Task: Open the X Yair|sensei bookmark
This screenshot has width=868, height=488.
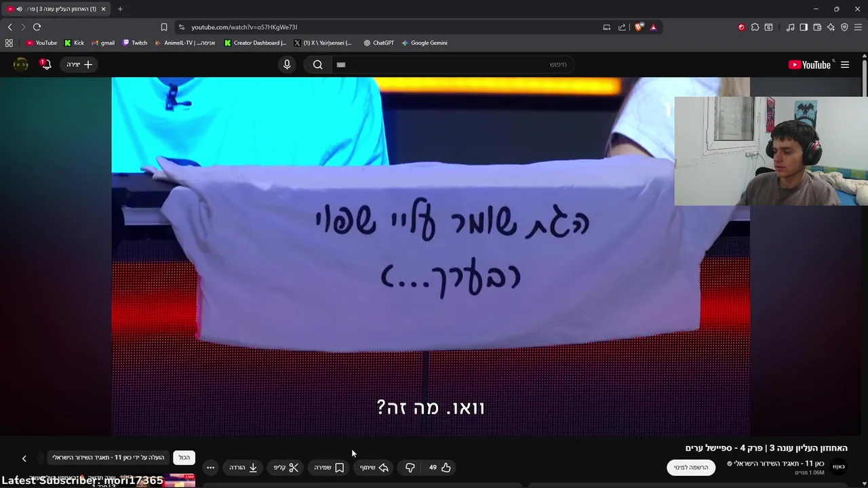Action: click(323, 43)
